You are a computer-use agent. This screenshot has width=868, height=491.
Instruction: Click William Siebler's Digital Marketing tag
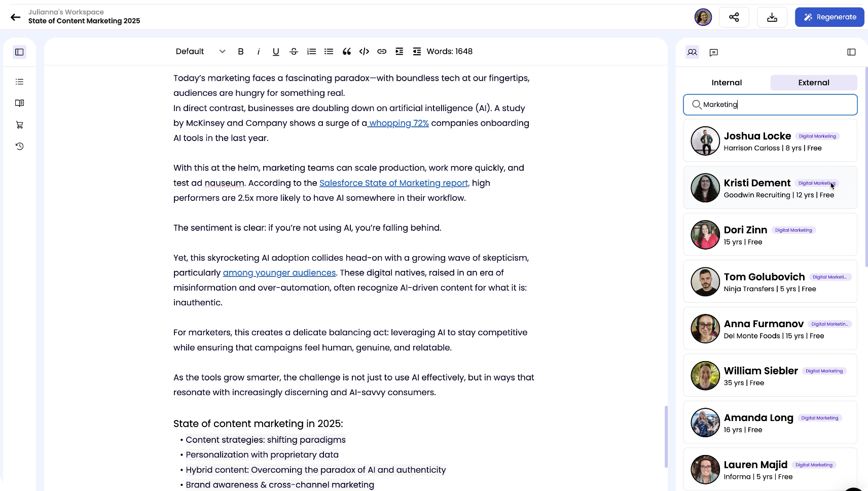tap(824, 371)
